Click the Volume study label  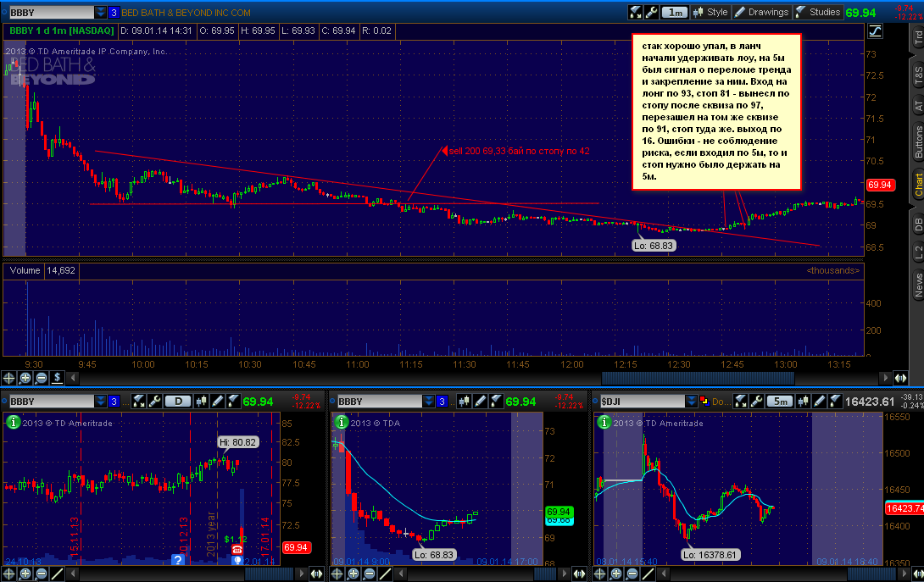click(x=25, y=270)
